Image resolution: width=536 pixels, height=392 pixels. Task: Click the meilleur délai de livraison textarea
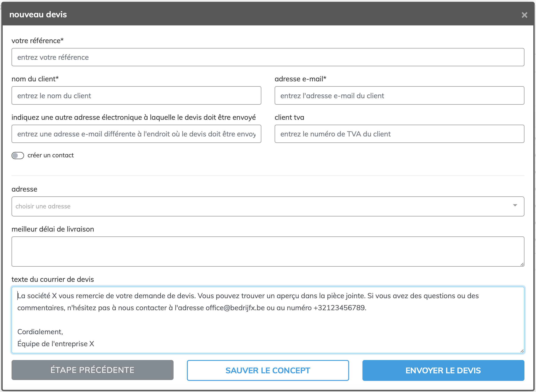(x=268, y=252)
